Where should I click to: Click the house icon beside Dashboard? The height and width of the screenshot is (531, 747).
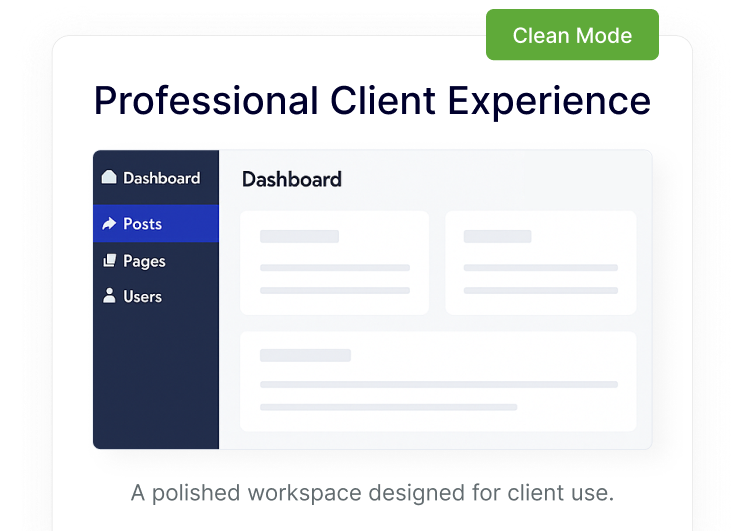109,178
